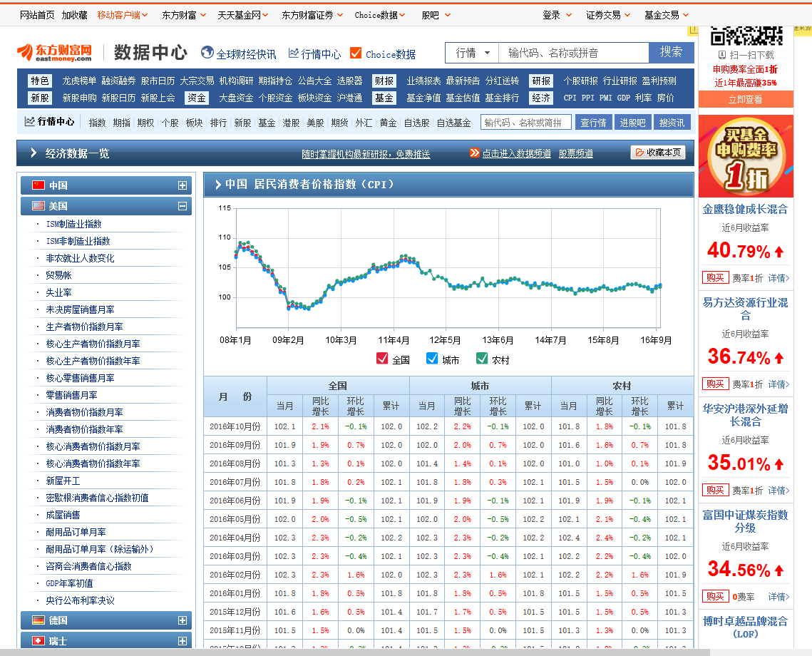Expand the 中国 section in sidebar
This screenshot has width=812, height=656.
[x=183, y=185]
